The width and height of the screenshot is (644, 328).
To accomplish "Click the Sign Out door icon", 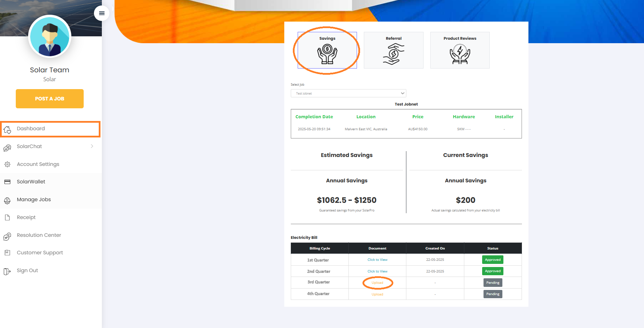I will click(7, 271).
